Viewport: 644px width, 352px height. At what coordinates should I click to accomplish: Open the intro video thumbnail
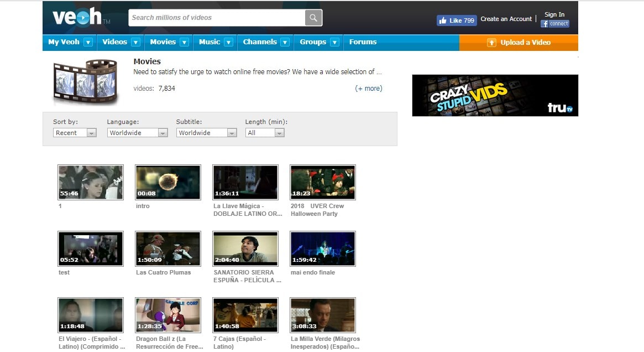coord(168,182)
